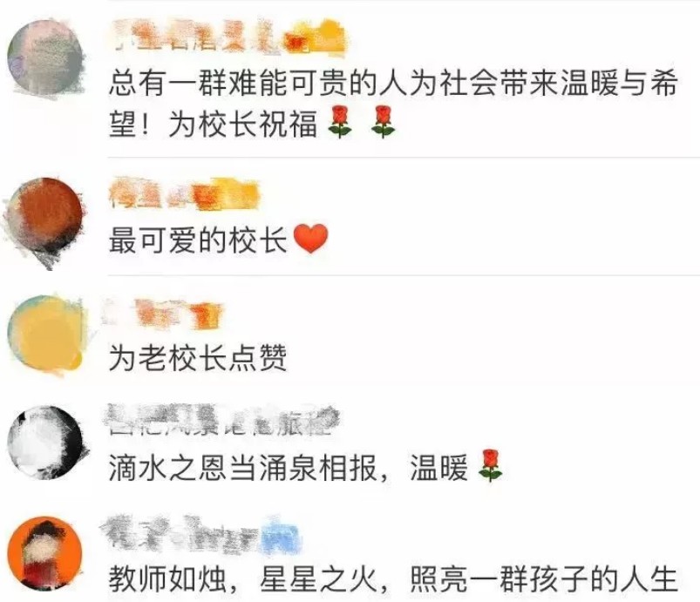Image resolution: width=700 pixels, height=602 pixels.
Task: Click blurred username above 教师如烛 comment
Action: [x=199, y=532]
